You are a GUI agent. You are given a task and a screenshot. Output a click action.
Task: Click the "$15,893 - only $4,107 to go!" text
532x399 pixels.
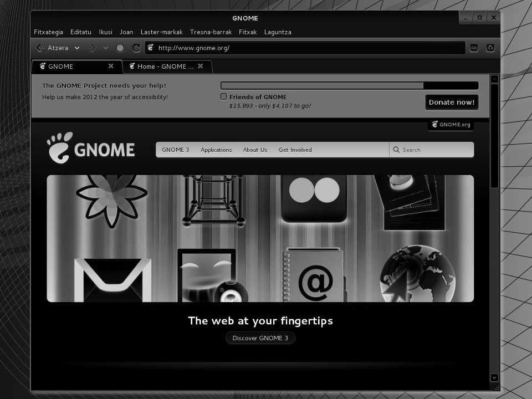point(270,106)
